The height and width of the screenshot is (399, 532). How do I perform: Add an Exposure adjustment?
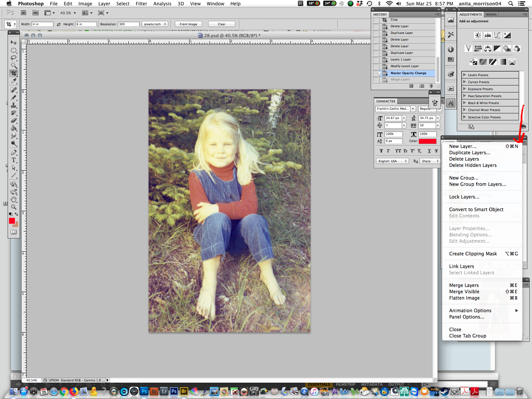click(507, 35)
